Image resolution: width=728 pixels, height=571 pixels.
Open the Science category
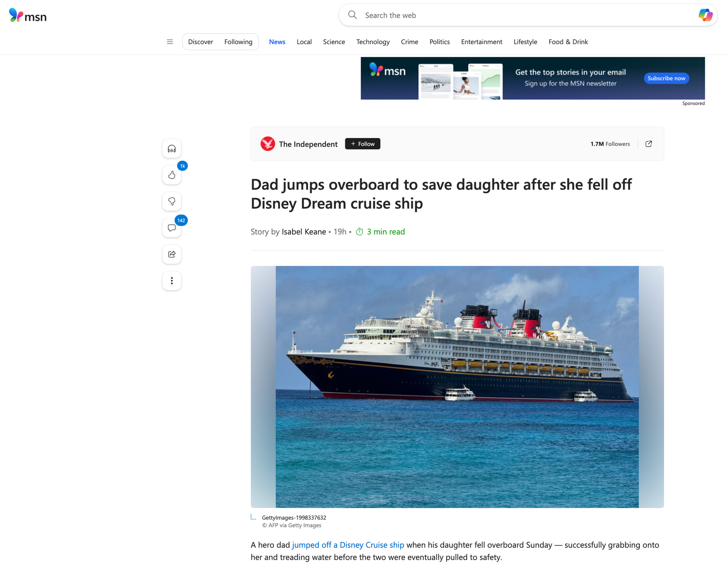coord(334,42)
